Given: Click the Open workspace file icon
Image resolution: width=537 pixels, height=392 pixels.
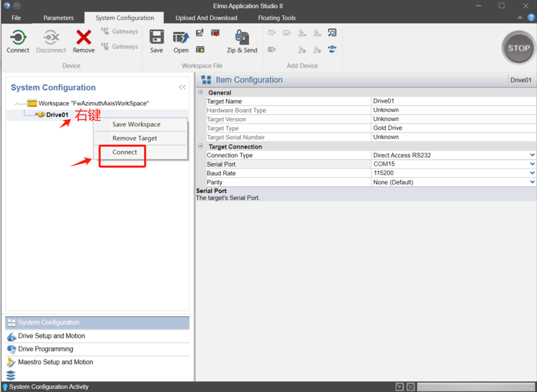Looking at the screenshot, I should 181,38.
